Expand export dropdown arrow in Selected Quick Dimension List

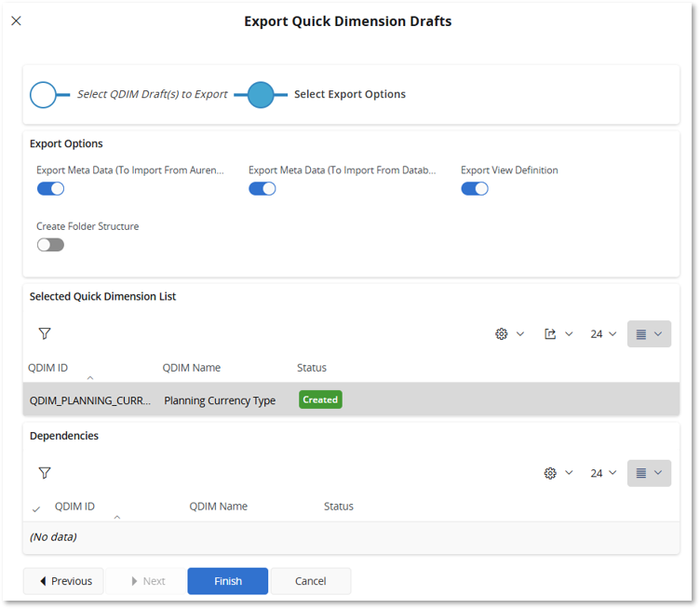(x=569, y=334)
